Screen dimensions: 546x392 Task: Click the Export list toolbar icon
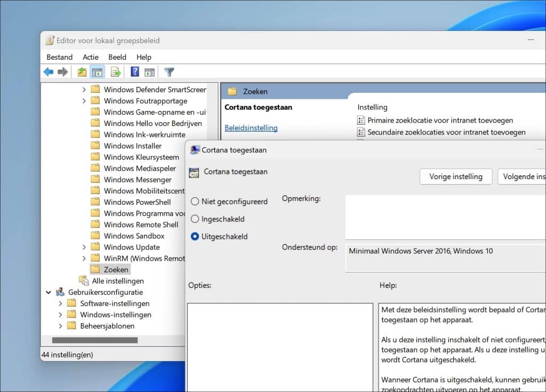coord(116,72)
